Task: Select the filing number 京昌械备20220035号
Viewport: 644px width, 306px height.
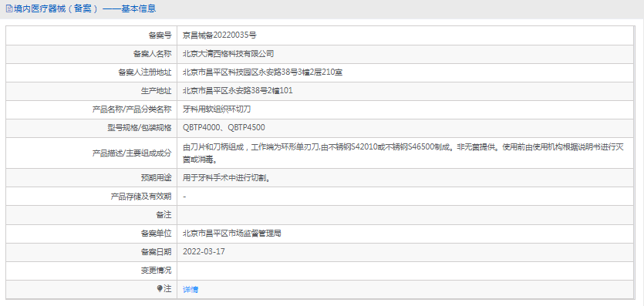Action: pyautogui.click(x=220, y=35)
